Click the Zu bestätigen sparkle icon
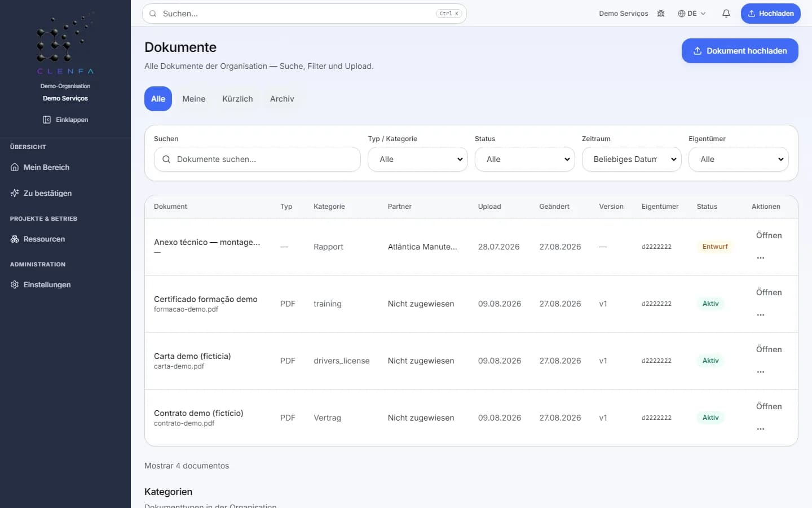812x508 pixels. click(15, 193)
